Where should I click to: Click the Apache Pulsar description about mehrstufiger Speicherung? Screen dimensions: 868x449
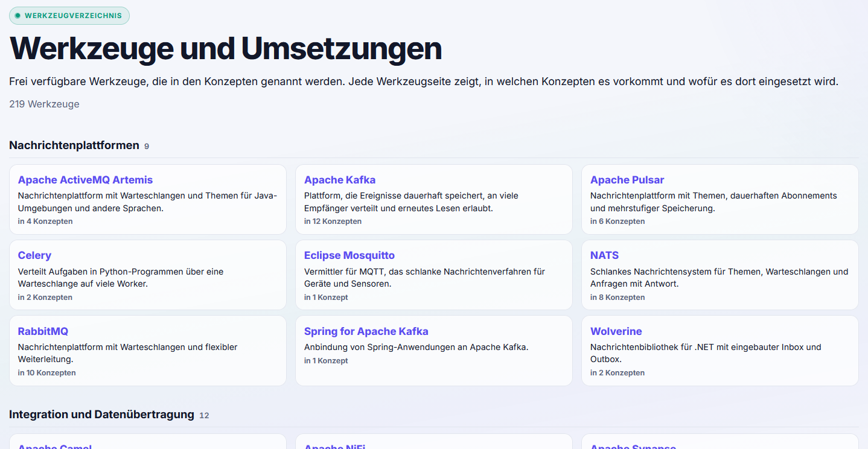[x=713, y=202]
